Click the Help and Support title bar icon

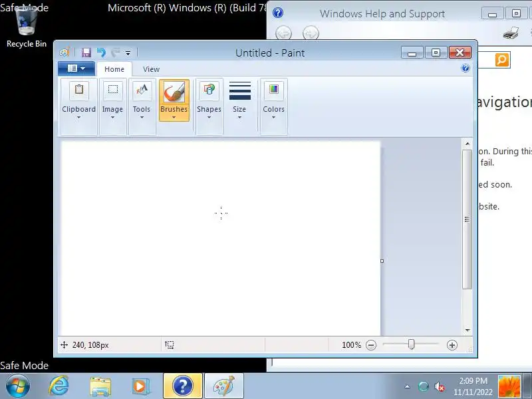tap(278, 13)
